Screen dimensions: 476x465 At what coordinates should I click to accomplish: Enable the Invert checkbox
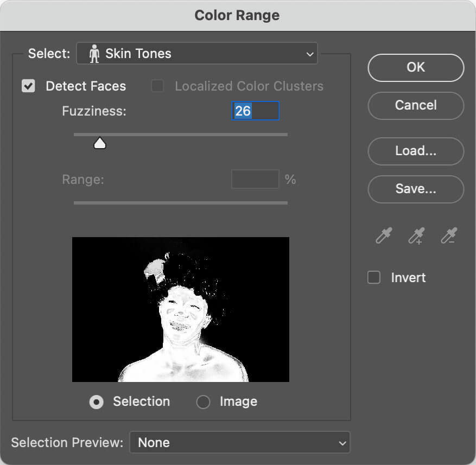point(374,278)
